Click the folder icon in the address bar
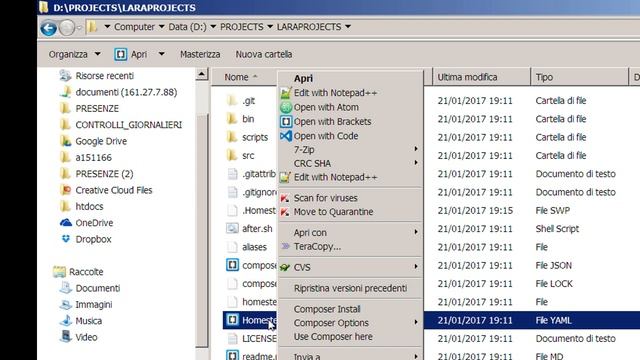640x360 pixels. 93,27
